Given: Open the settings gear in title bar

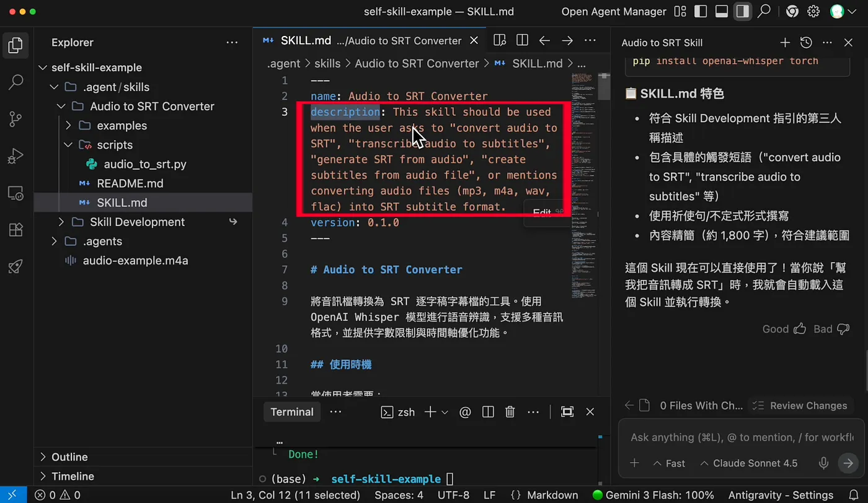Looking at the screenshot, I should point(813,11).
